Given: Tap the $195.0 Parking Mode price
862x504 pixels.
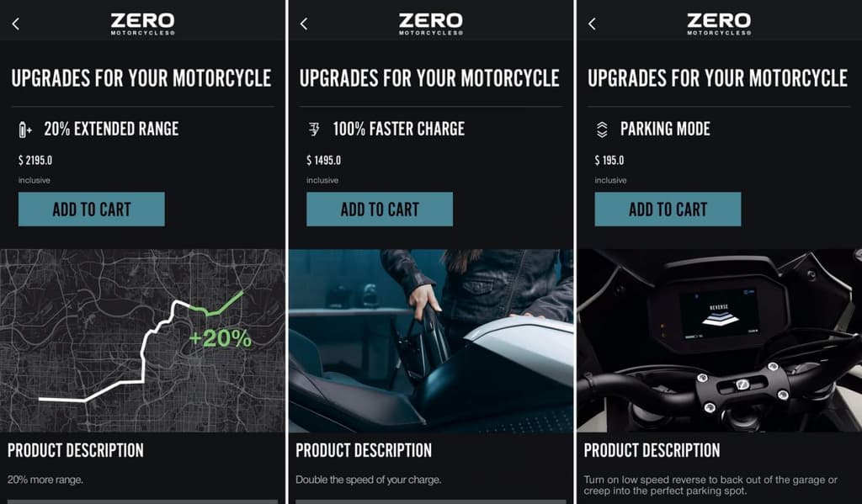Looking at the screenshot, I should pyautogui.click(x=612, y=161).
